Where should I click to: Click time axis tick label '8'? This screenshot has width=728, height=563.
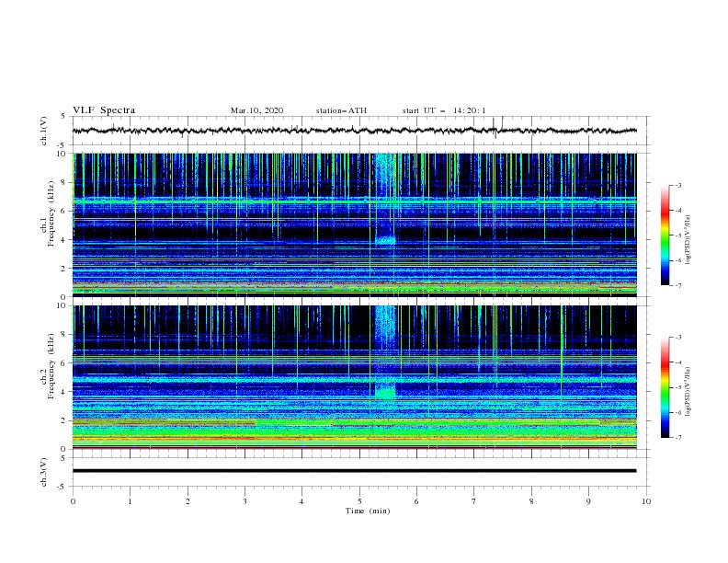point(531,501)
